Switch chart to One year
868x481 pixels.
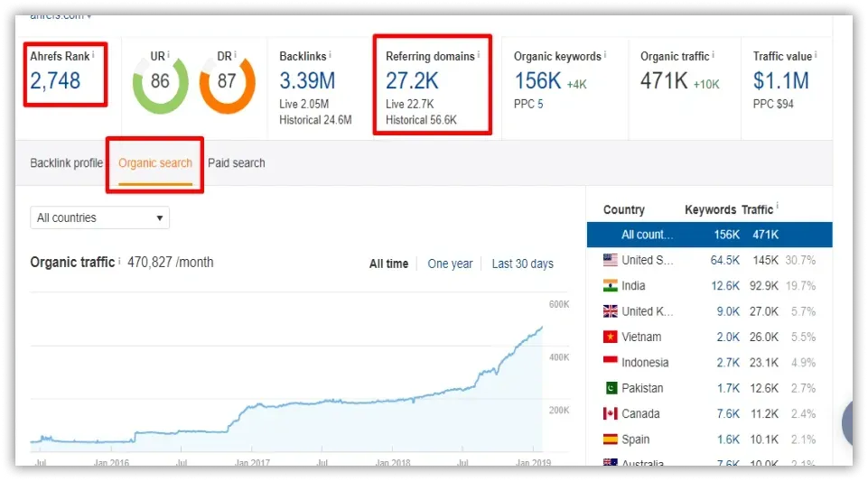tap(450, 264)
